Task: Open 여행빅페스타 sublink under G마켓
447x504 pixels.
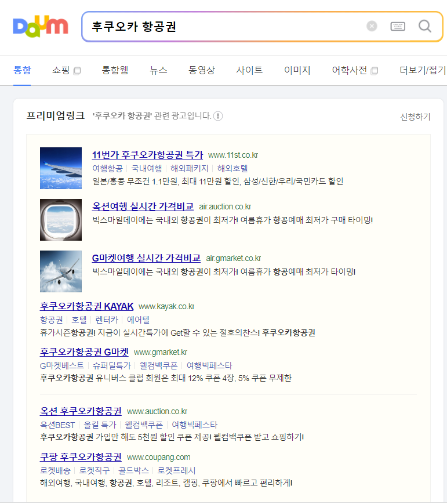Action: [209, 365]
